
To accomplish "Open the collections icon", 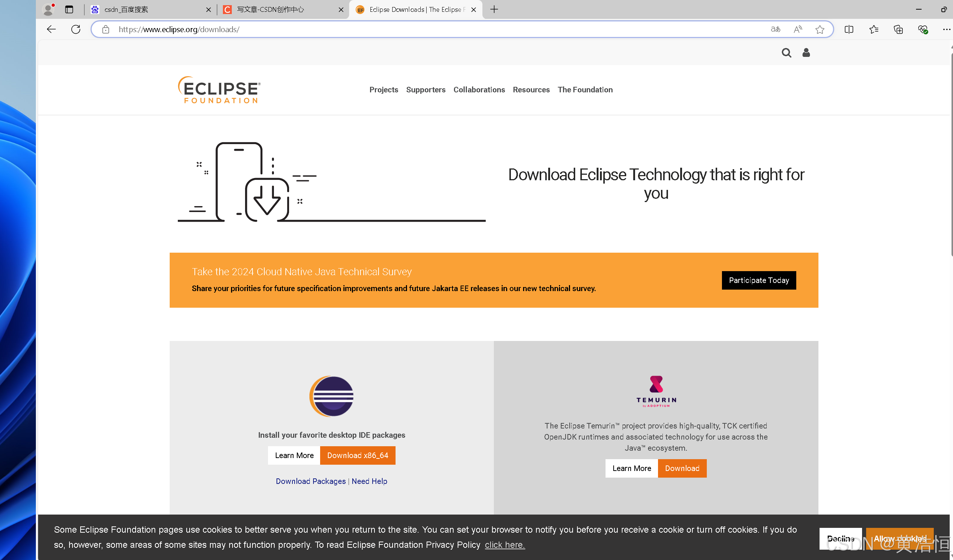I will (x=898, y=29).
